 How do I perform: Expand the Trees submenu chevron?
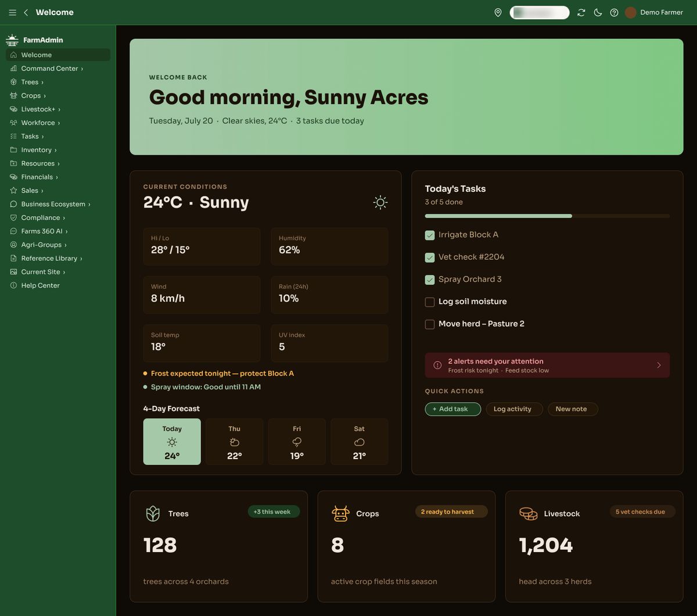click(42, 83)
